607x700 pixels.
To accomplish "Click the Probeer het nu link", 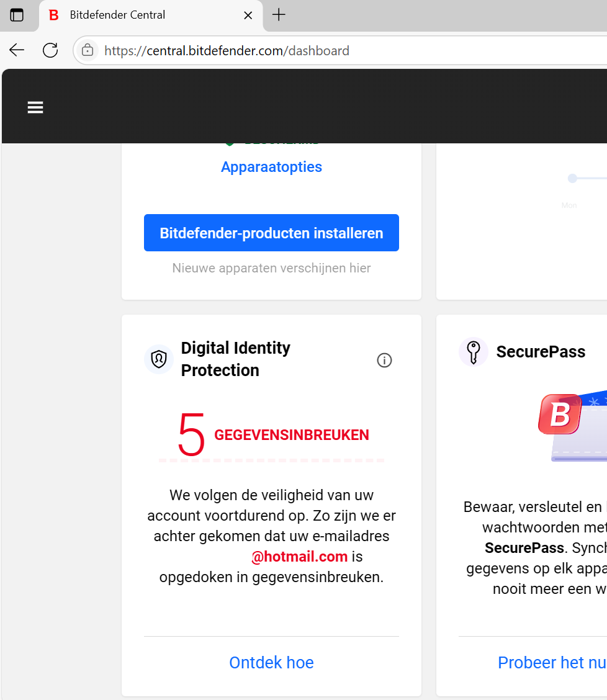I will click(x=552, y=663).
